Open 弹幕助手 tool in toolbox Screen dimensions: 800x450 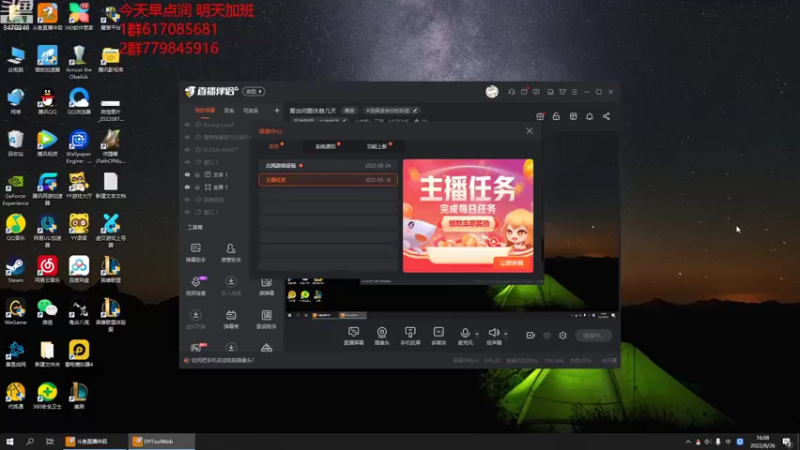[195, 253]
